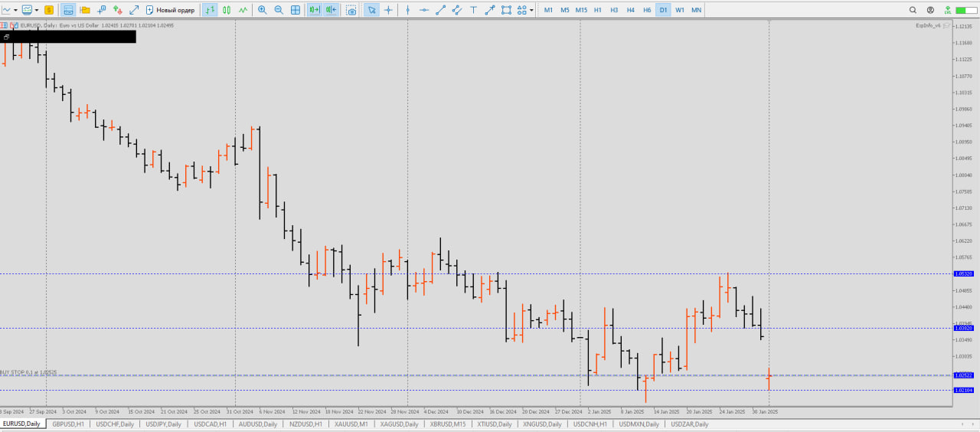Image resolution: width=980 pixels, height=432 pixels.
Task: Switch to line chart display
Action: click(x=243, y=10)
